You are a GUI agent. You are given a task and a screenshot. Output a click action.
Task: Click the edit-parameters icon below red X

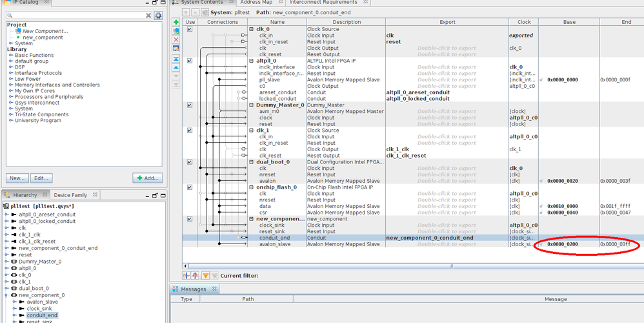click(176, 48)
